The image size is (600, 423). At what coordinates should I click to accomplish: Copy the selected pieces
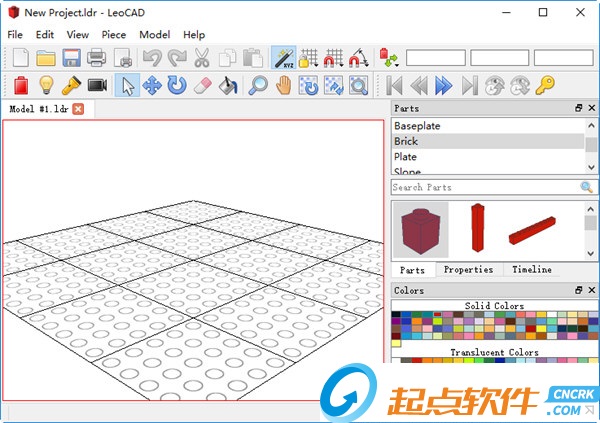228,58
